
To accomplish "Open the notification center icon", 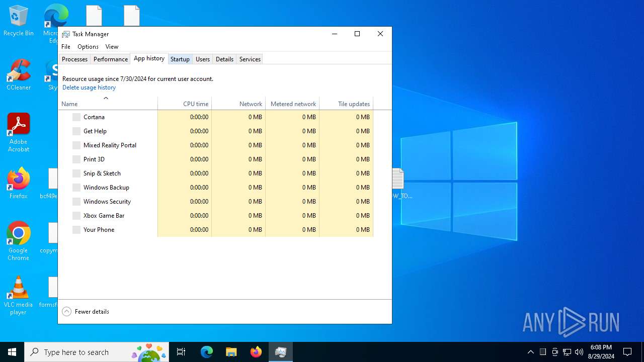I will pos(627,352).
